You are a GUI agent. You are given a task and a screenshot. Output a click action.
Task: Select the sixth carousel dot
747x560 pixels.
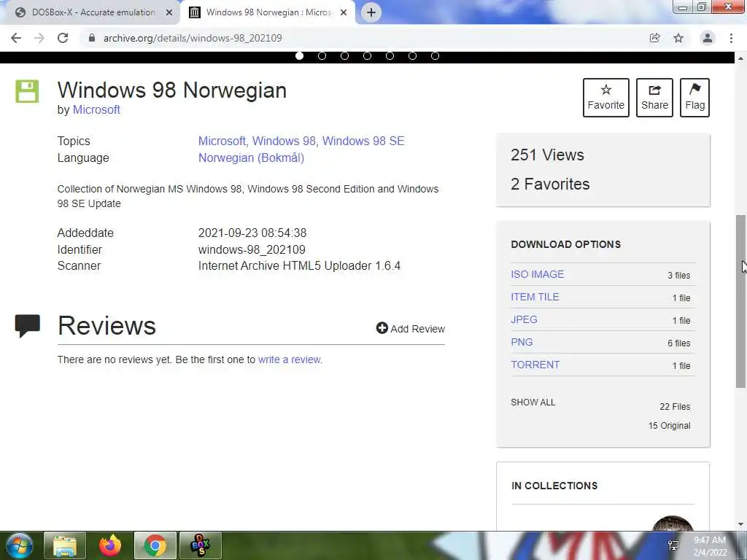coord(413,55)
